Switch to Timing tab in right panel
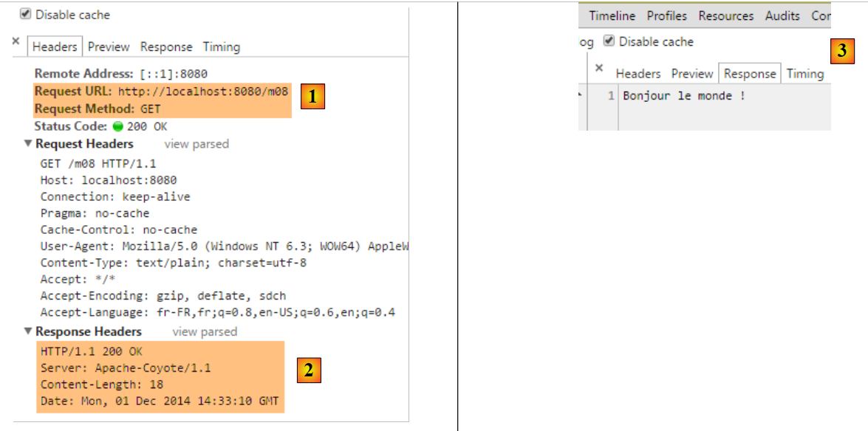This screenshot has width=868, height=431. [804, 74]
